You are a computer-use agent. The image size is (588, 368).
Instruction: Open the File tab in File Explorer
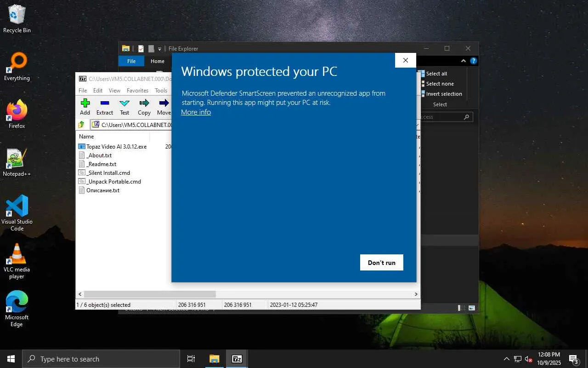click(x=131, y=61)
